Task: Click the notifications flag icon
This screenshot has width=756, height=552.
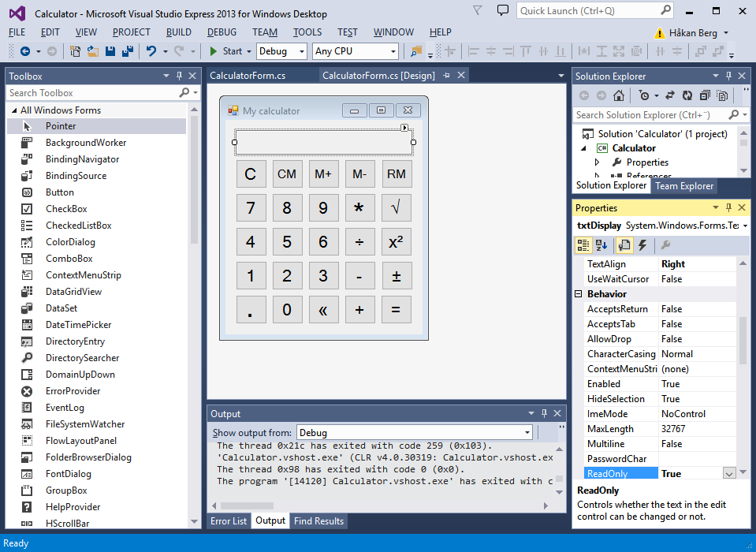Action: point(477,10)
